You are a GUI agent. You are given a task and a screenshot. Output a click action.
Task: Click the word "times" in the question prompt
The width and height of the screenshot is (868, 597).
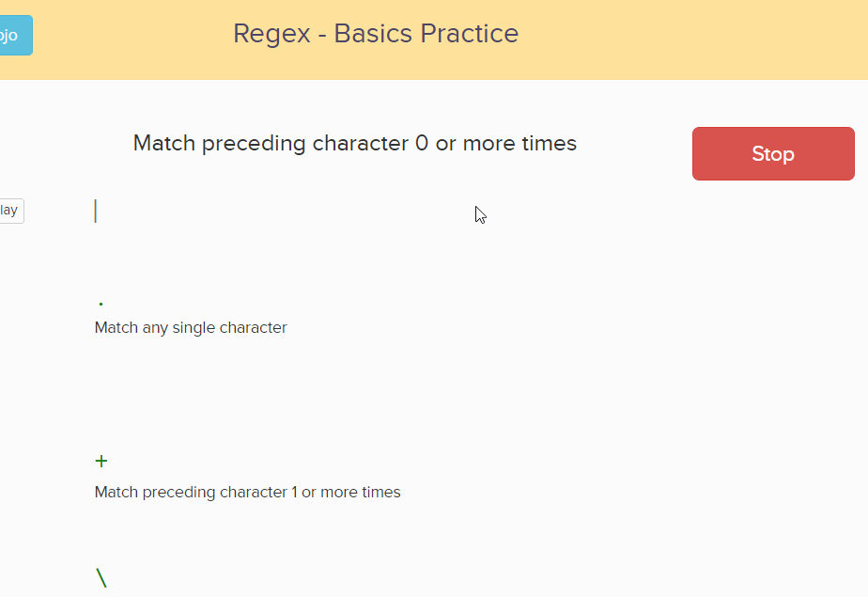(547, 144)
